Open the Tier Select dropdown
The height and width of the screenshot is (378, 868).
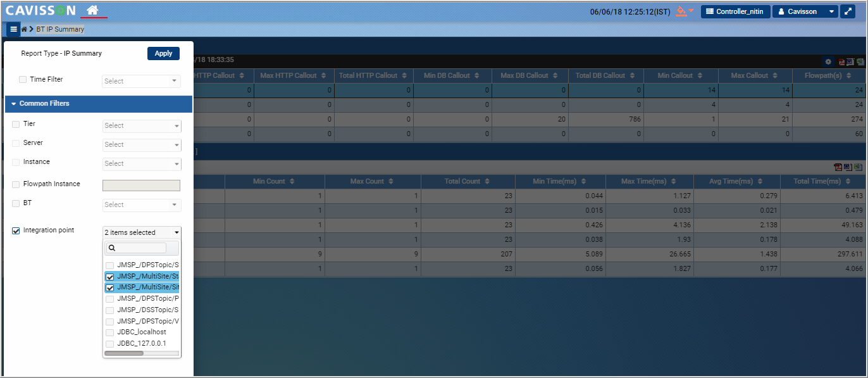pos(142,125)
